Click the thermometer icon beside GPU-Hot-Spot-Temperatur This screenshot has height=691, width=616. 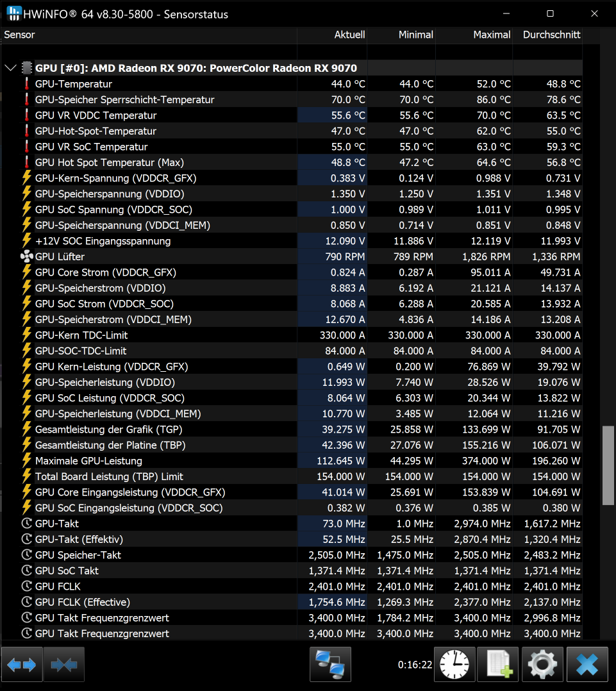pyautogui.click(x=26, y=131)
